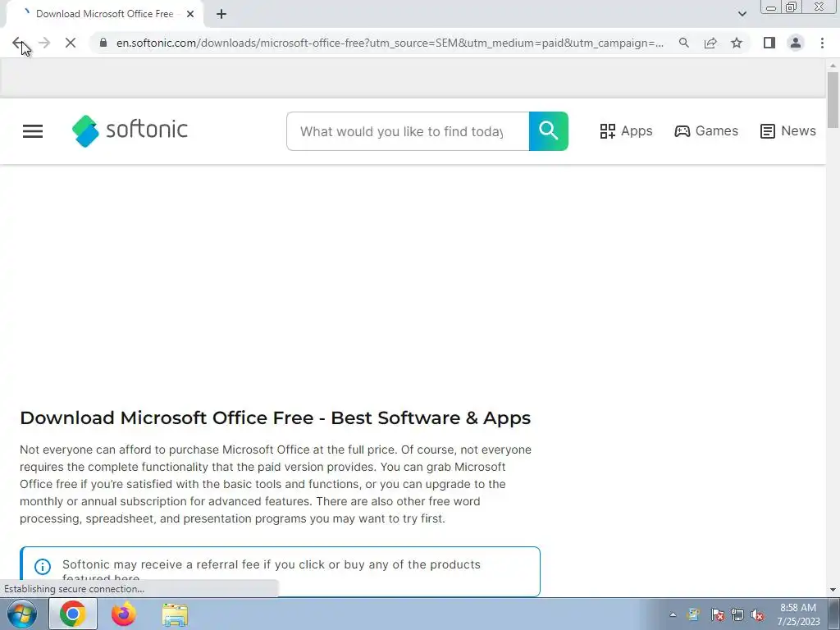The image size is (840, 630).
Task: Click the forward navigation arrow
Action: [x=44, y=43]
